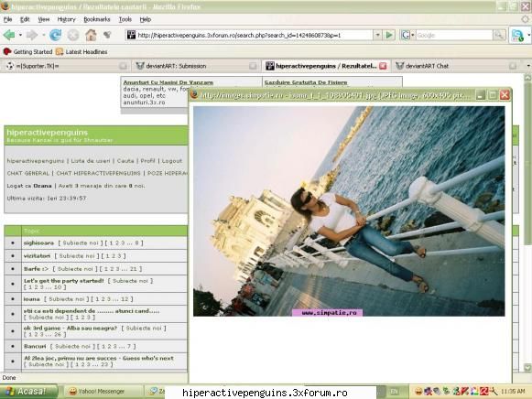This screenshot has width=532, height=399.
Task: Open the search engine selector dropdown
Action: point(407,35)
